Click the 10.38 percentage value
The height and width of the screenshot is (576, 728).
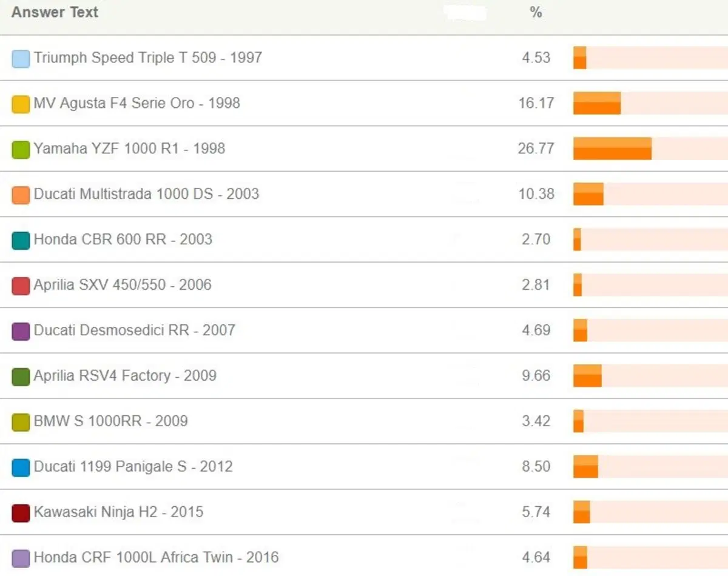536,195
